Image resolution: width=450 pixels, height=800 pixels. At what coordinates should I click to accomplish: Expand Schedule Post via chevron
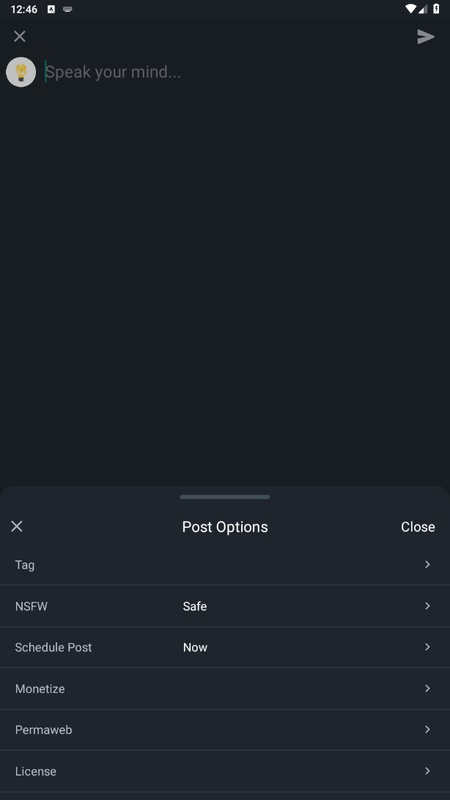[428, 647]
